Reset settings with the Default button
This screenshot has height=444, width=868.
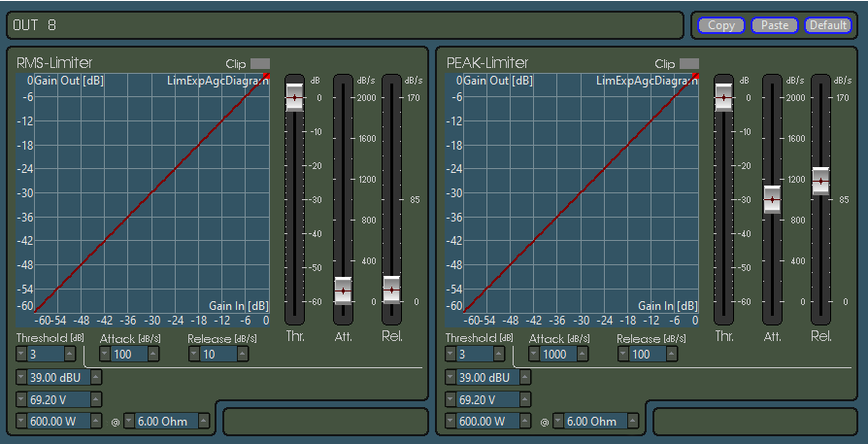click(827, 25)
